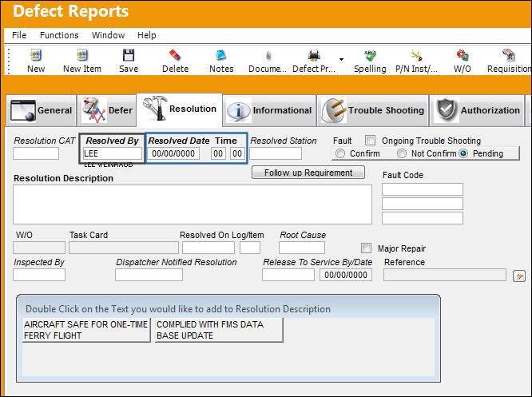
Task: Click the W/O input field
Action: [x=39, y=248]
